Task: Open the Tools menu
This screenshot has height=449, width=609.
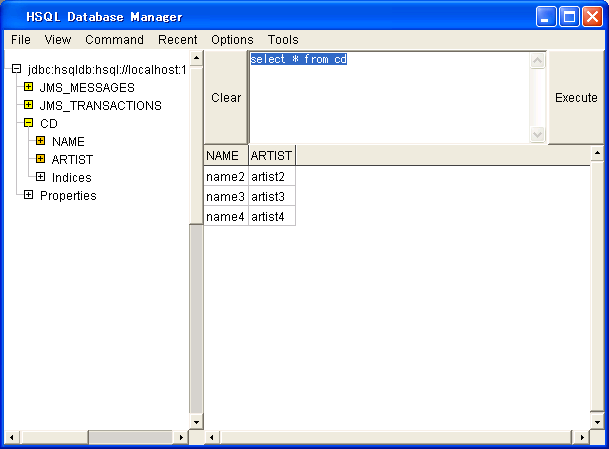Action: point(283,40)
